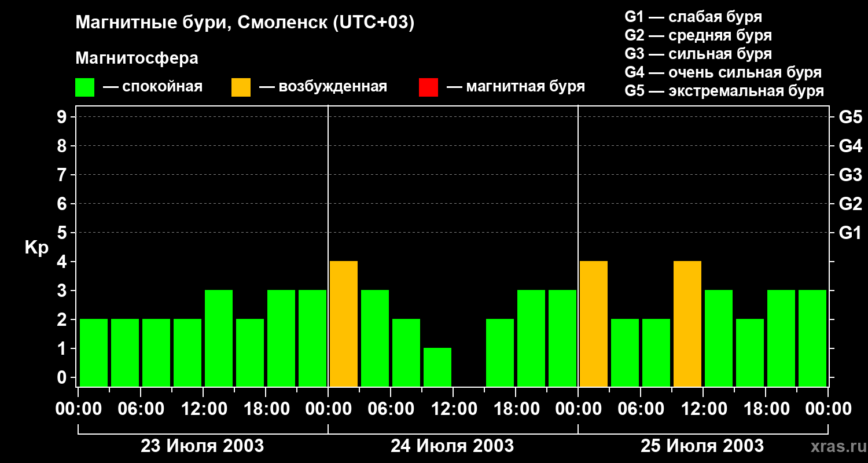
Task: Click the Kp axis title
Action: point(36,248)
